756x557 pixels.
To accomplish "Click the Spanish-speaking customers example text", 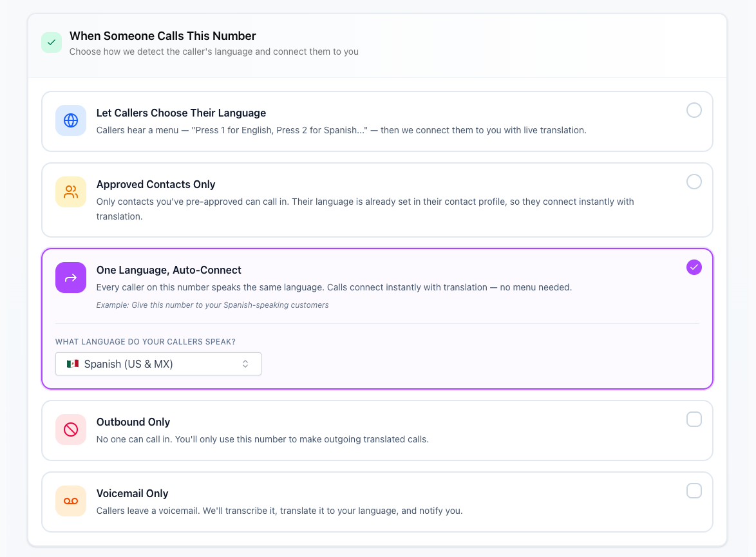I will [x=213, y=305].
